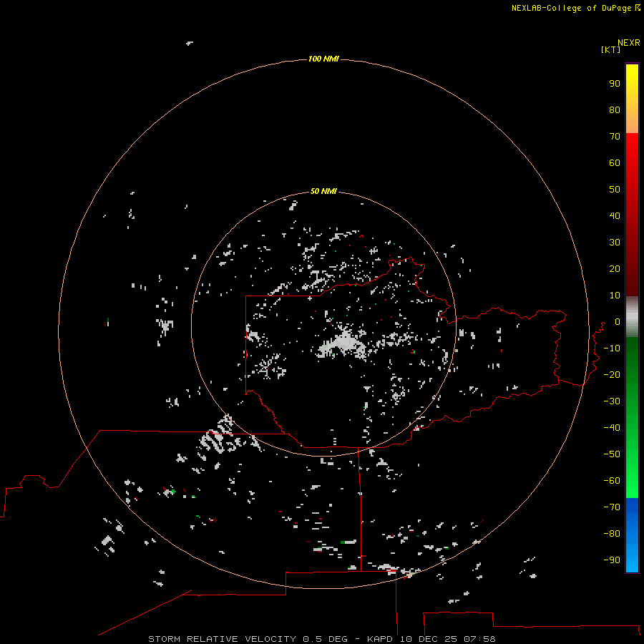Click the 40 value on the velocity scale
Image resolution: width=644 pixels, height=644 pixels.
(x=615, y=216)
